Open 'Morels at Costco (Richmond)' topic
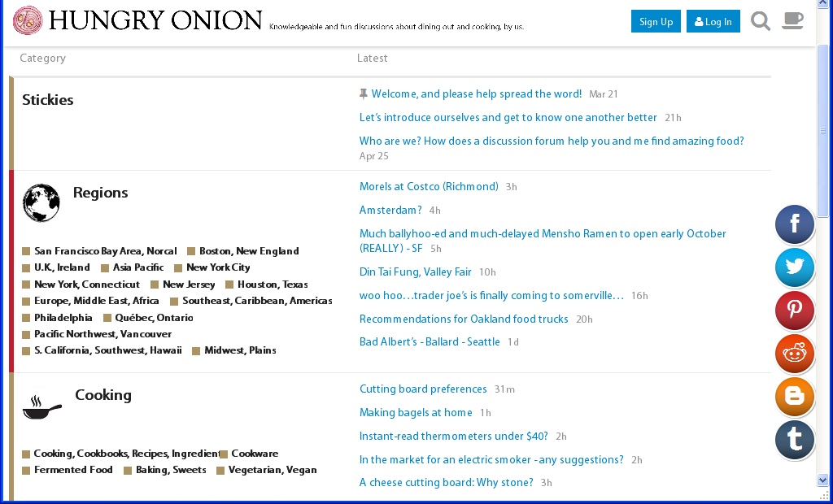Image resolution: width=833 pixels, height=504 pixels. tap(429, 187)
